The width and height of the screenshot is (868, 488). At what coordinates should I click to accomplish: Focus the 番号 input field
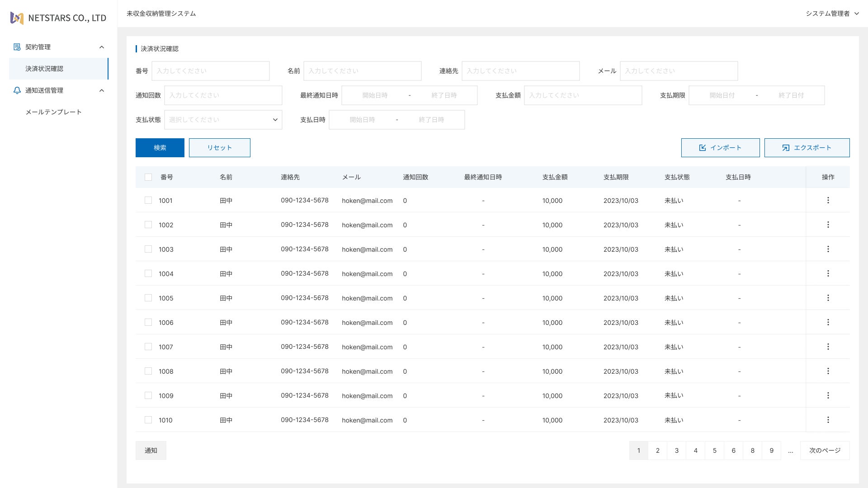click(x=210, y=71)
